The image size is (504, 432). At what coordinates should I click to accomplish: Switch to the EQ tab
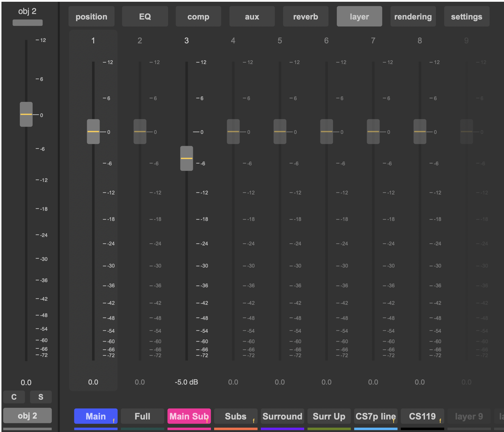coord(145,17)
